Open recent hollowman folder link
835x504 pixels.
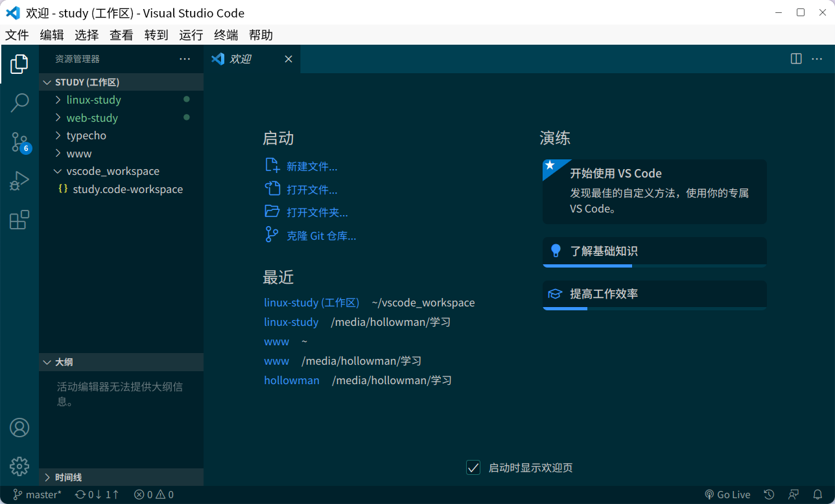[x=292, y=380]
